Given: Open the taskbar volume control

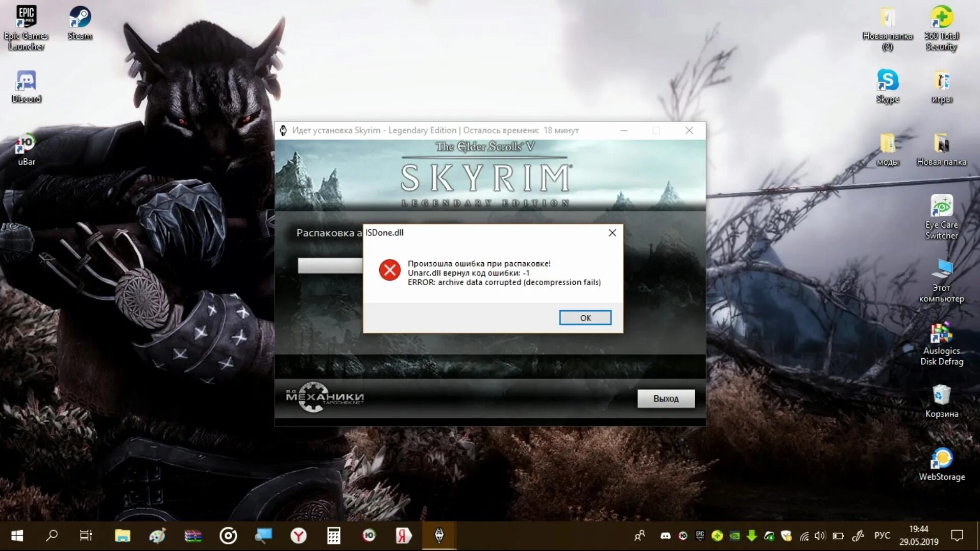Looking at the screenshot, I should pos(820,536).
